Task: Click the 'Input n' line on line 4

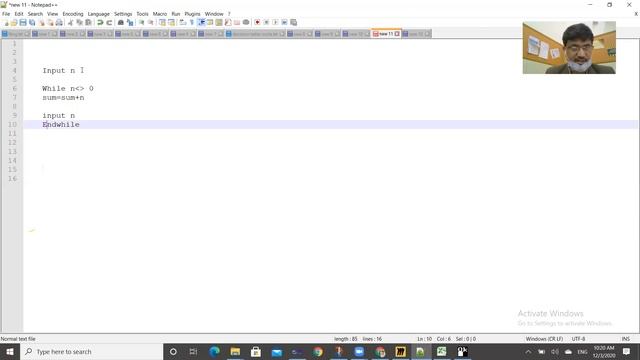Action: pyautogui.click(x=59, y=71)
